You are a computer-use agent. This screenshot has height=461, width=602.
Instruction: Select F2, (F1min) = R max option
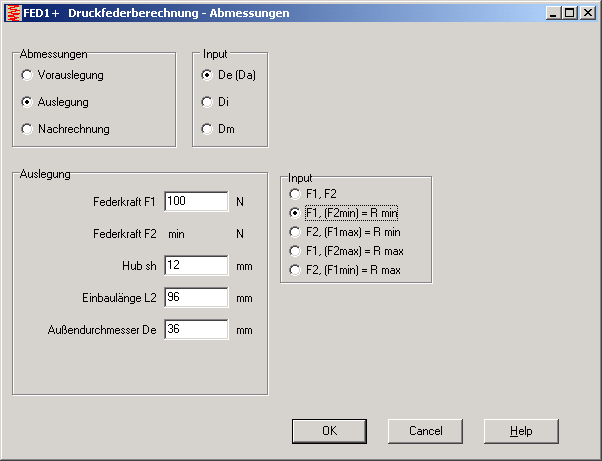(x=294, y=270)
